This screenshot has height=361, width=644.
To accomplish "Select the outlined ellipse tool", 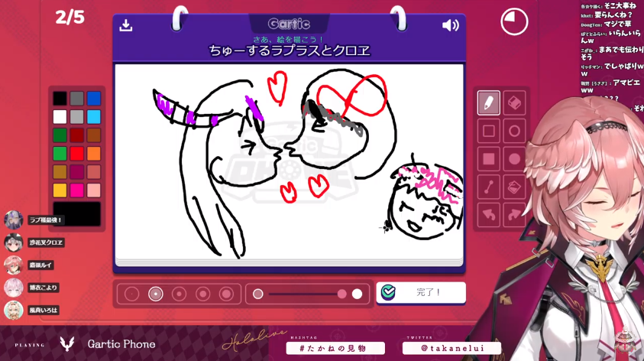I will tap(514, 131).
